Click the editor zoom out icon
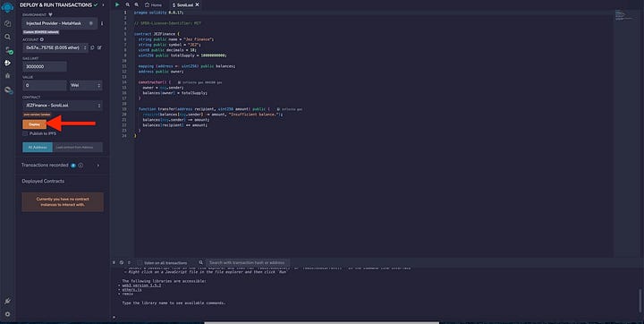 pyautogui.click(x=128, y=5)
